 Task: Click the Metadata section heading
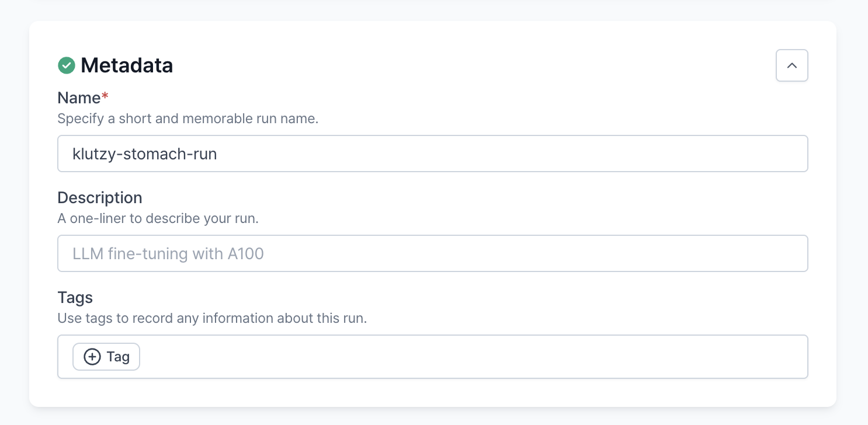[127, 65]
